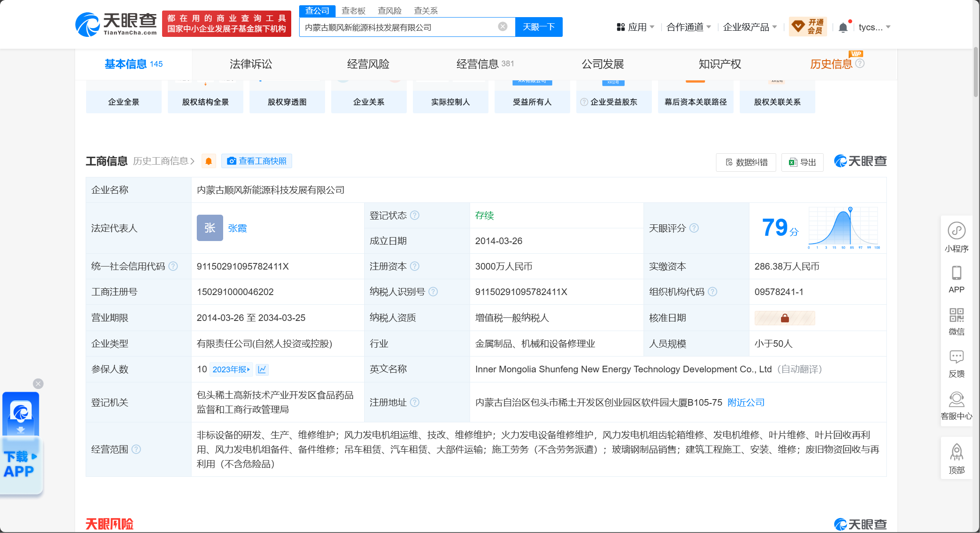Open the tycs... account dropdown
This screenshot has height=533, width=980.
874,27
